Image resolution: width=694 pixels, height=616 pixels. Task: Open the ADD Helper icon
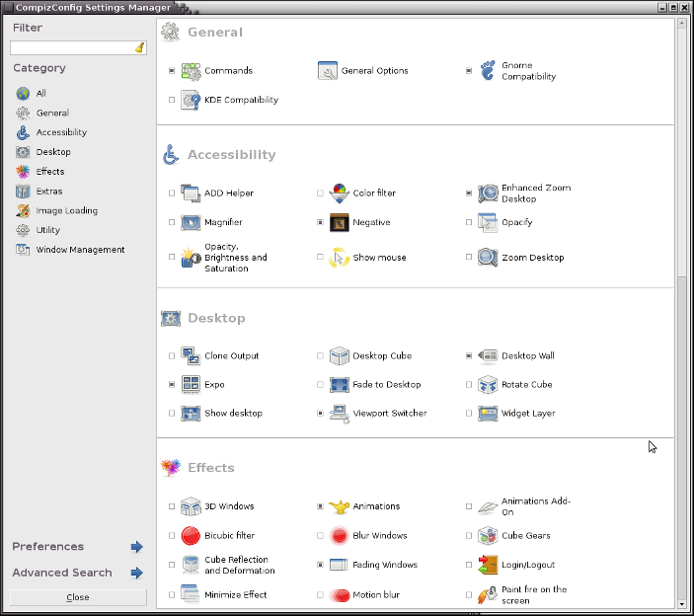tap(192, 193)
